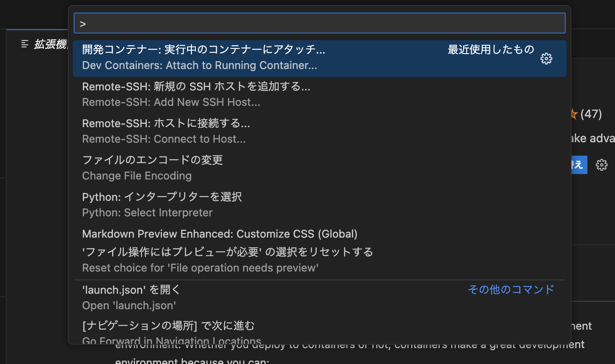Click the 最近使用したもの section label
The height and width of the screenshot is (364, 615).
491,49
